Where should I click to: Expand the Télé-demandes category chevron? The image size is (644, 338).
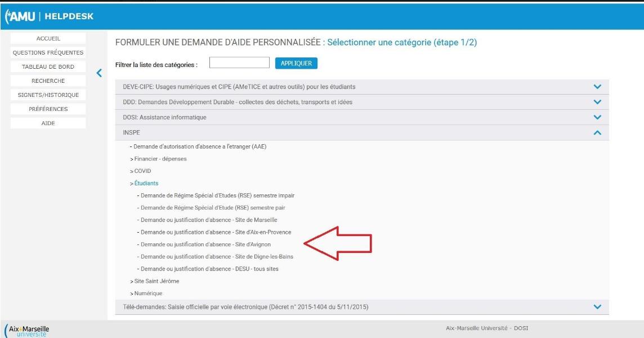(597, 307)
